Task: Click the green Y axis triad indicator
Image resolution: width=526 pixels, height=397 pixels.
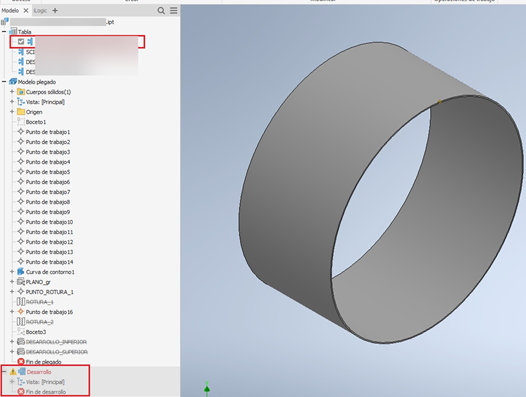Action: 207,389
